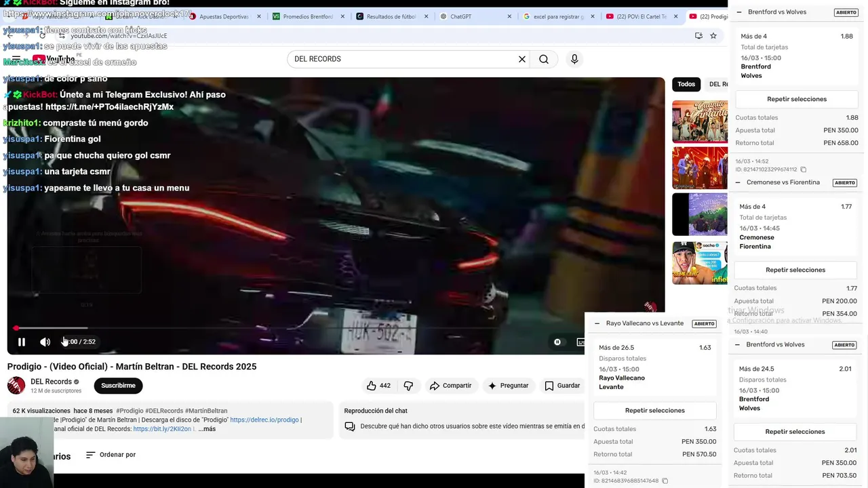This screenshot has width=868, height=488.
Task: Dislike the video with the thumbs-down icon
Action: [408, 386]
